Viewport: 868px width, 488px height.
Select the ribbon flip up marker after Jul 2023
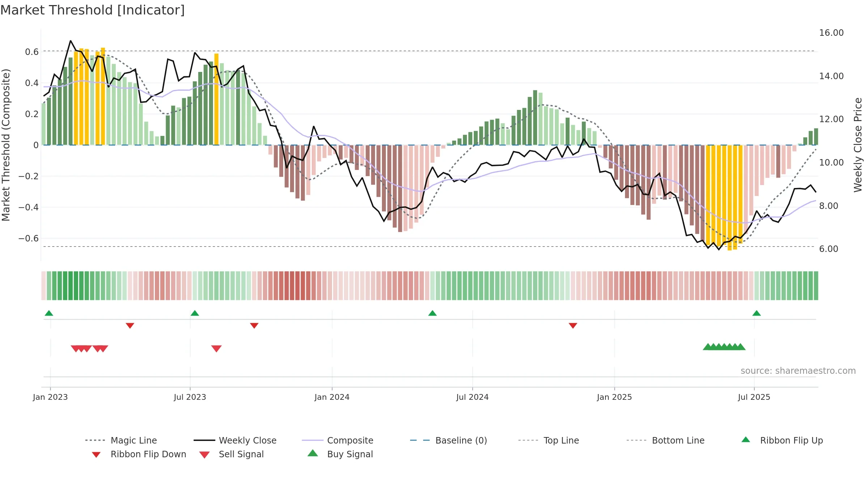pyautogui.click(x=195, y=313)
